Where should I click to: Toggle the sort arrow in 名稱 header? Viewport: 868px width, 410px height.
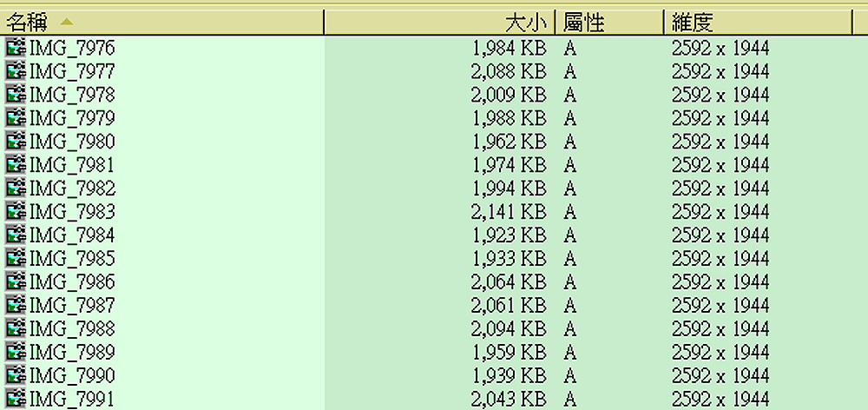click(x=67, y=23)
